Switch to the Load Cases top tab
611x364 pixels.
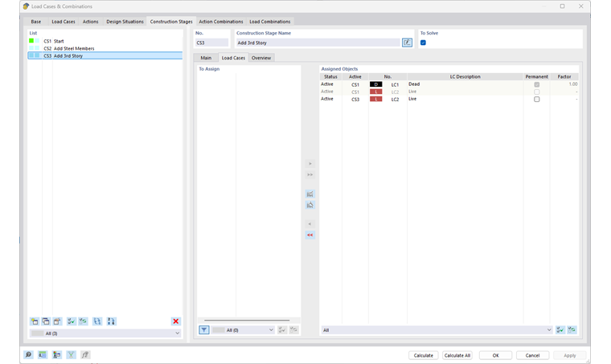point(64,22)
